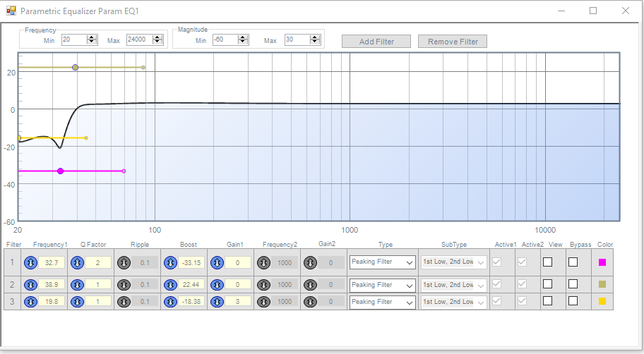Click magenta filter handle on graph
The width and height of the screenshot is (644, 354).
click(61, 171)
